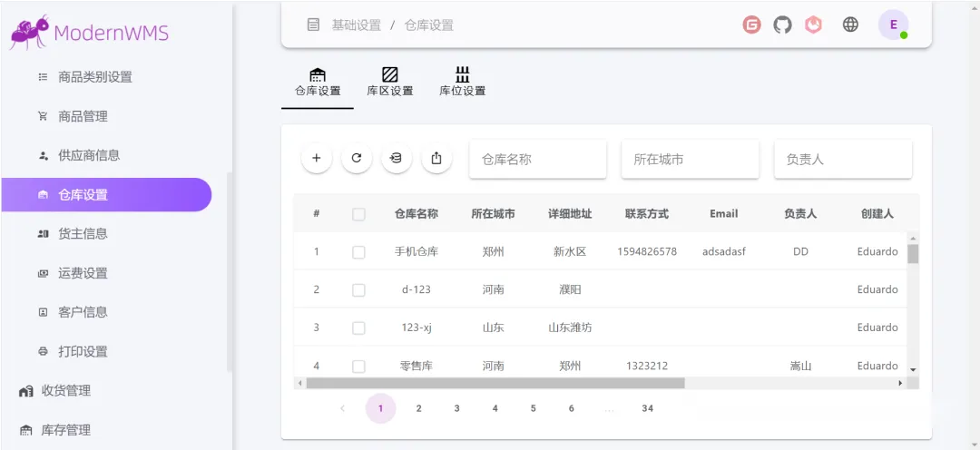980x450 pixels.
Task: Click the breadcrumb menu icon in the header
Action: (313, 25)
